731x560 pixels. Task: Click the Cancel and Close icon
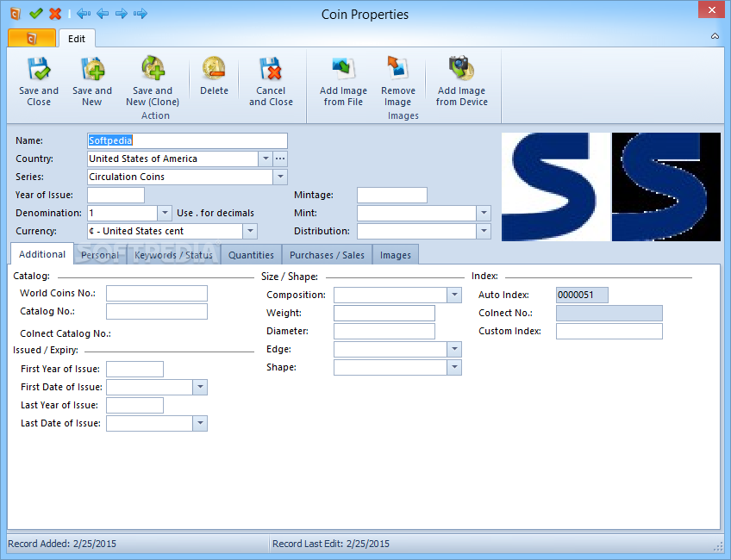click(271, 69)
